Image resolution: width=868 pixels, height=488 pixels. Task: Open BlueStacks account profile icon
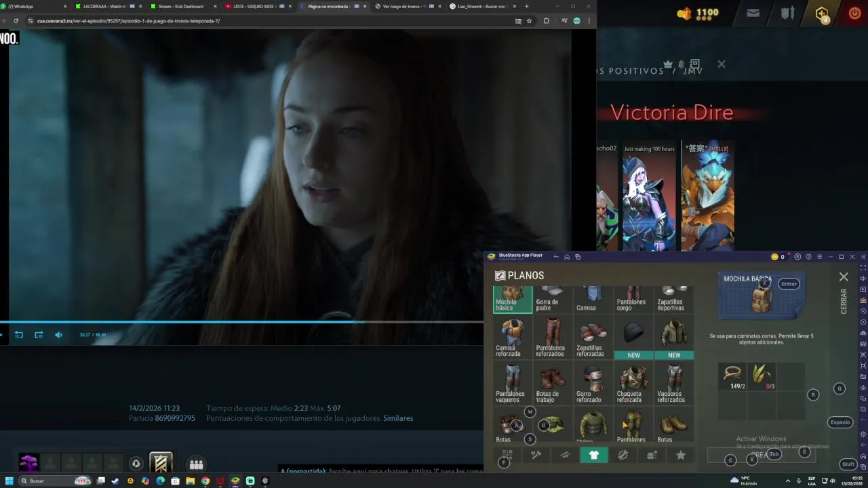point(797,257)
